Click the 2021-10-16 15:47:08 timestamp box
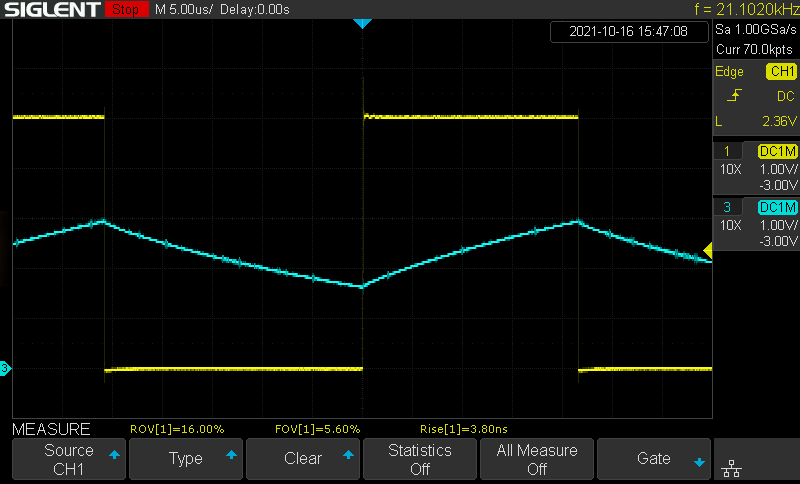This screenshot has width=800, height=484. click(629, 32)
